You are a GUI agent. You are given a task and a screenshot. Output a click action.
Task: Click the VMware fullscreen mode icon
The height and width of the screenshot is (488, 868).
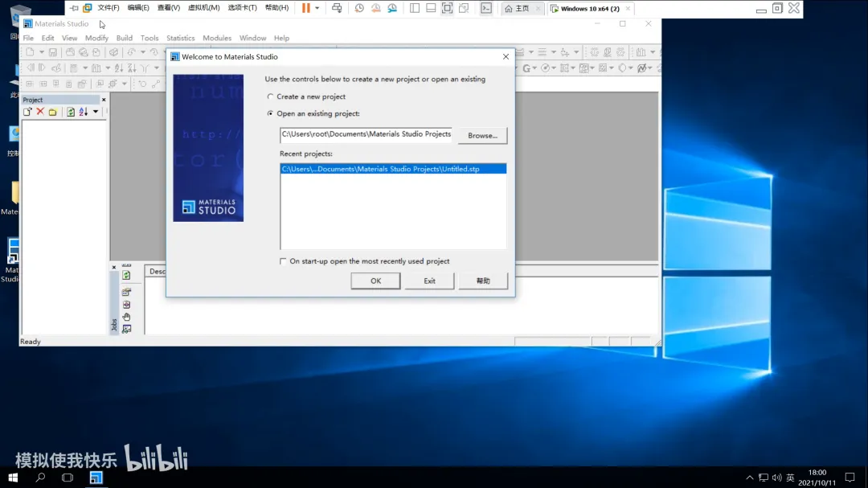tap(448, 8)
